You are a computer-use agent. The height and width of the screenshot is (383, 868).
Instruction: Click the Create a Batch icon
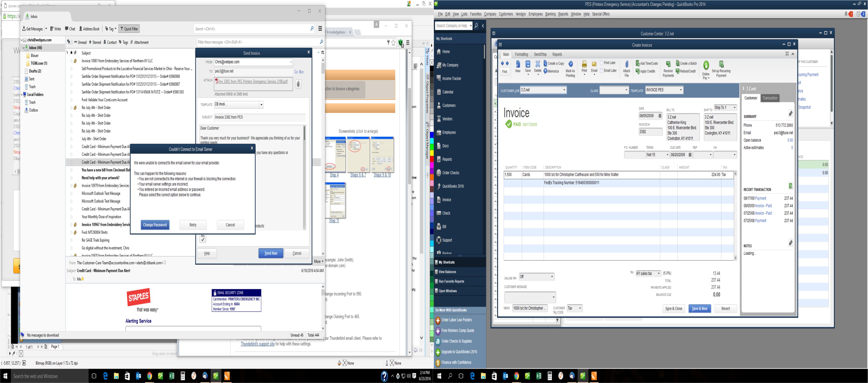pyautogui.click(x=678, y=64)
